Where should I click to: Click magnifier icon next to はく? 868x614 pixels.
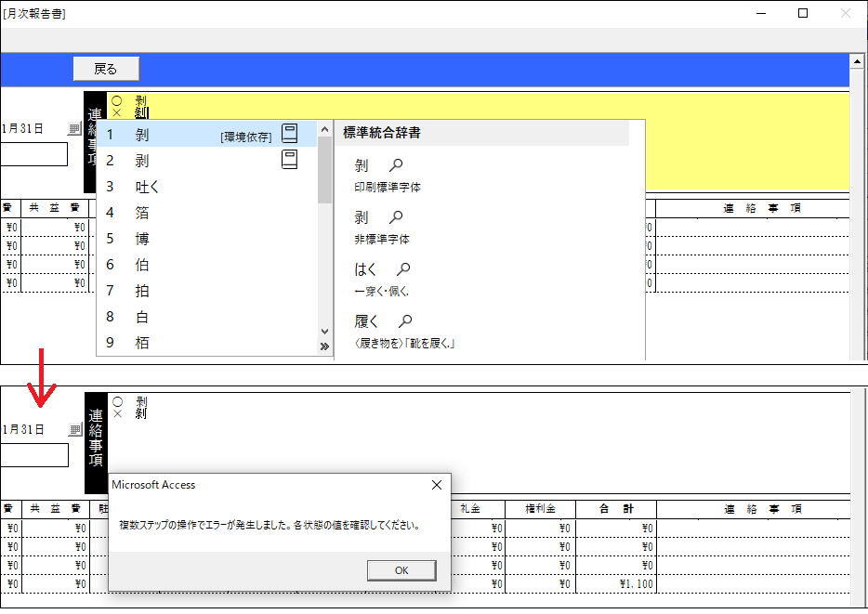tap(403, 270)
